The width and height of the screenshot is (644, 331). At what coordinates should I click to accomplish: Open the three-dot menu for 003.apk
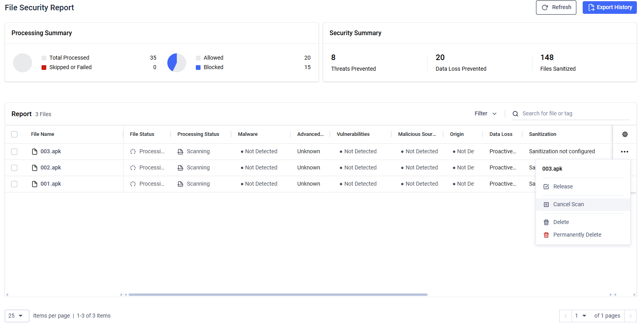tap(624, 152)
